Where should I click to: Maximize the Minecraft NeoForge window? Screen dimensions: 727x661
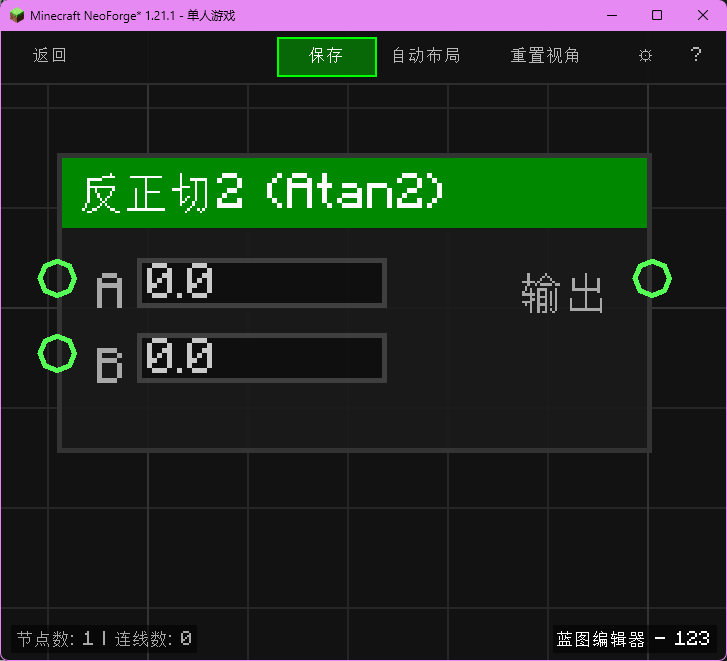(657, 15)
